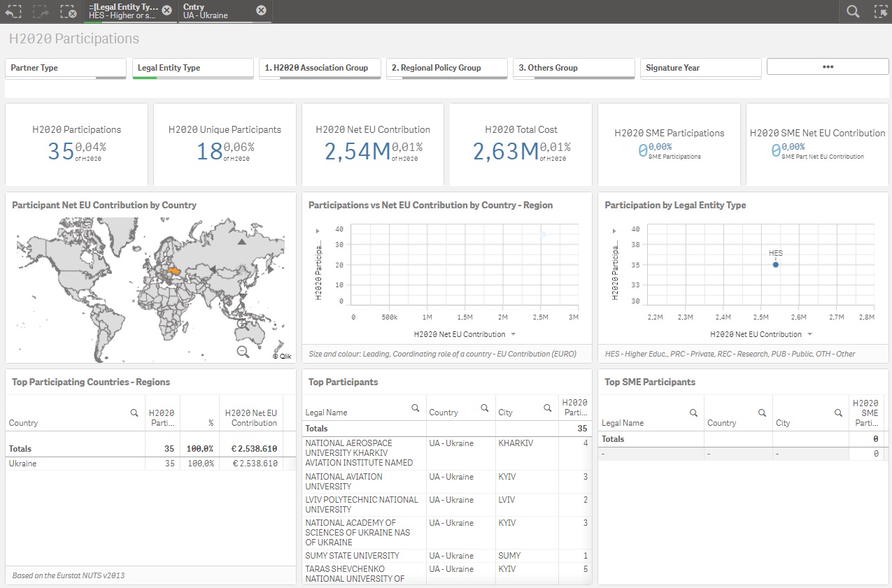Click the H2020 Net EU Contribution 2,54M KPI
The height and width of the screenshot is (588, 892).
point(357,151)
